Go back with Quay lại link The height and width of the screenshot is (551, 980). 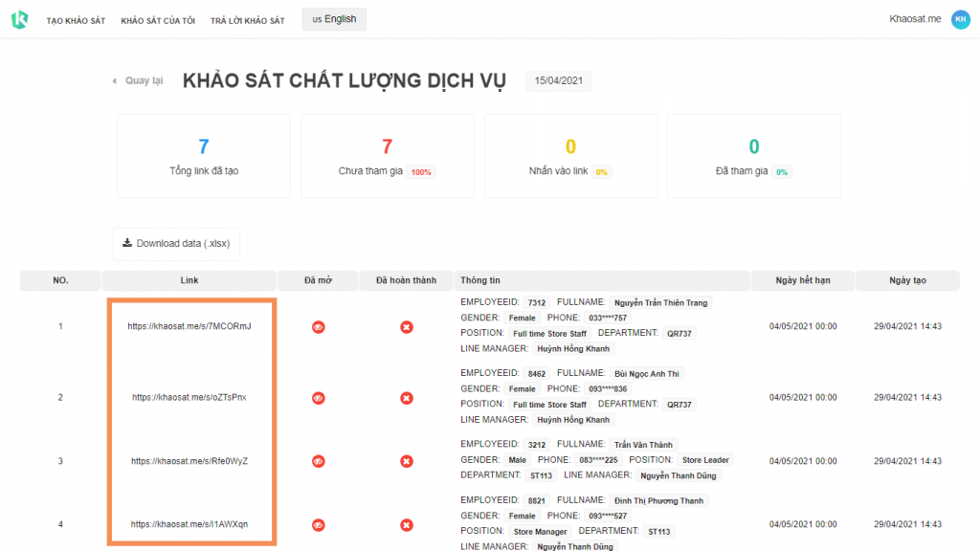click(144, 80)
